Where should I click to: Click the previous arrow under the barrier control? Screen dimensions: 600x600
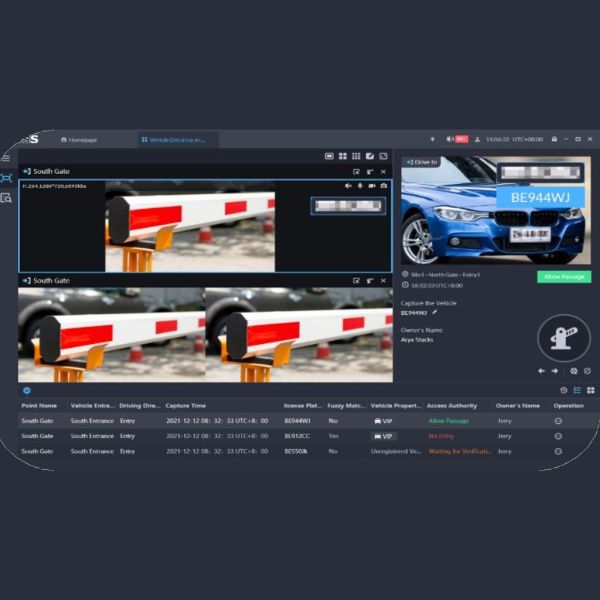pyautogui.click(x=541, y=371)
